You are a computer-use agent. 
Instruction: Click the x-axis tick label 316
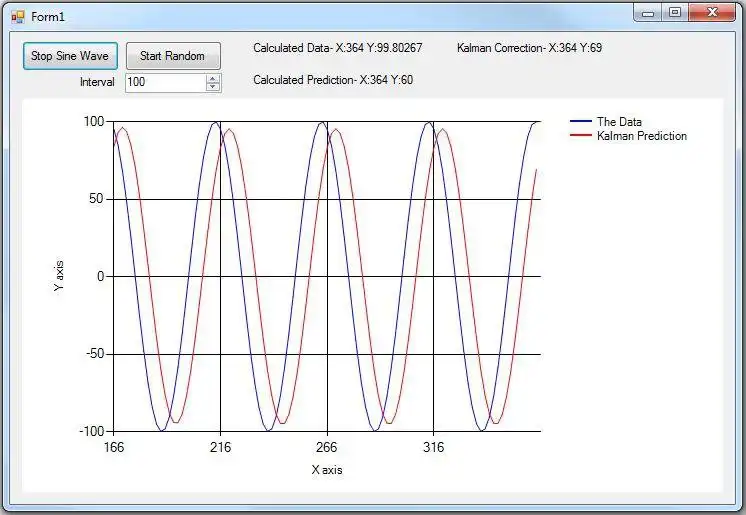(x=433, y=447)
